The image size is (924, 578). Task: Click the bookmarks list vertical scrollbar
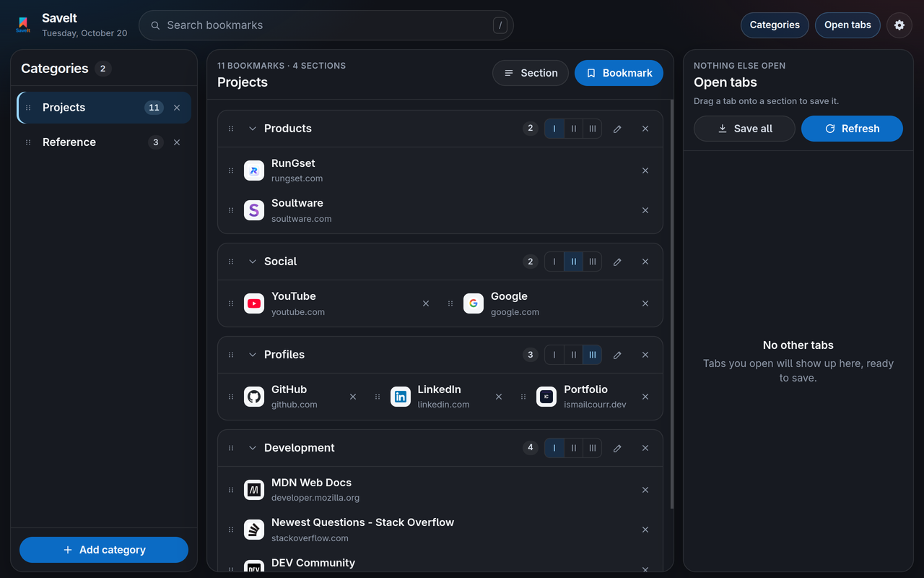pos(672,303)
